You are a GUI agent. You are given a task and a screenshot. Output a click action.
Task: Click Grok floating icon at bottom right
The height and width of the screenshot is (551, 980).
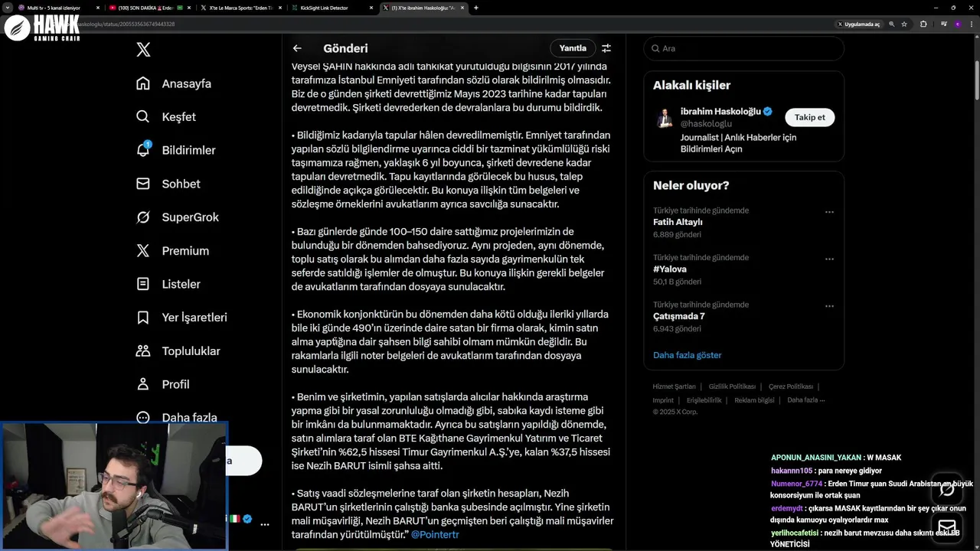point(947,490)
